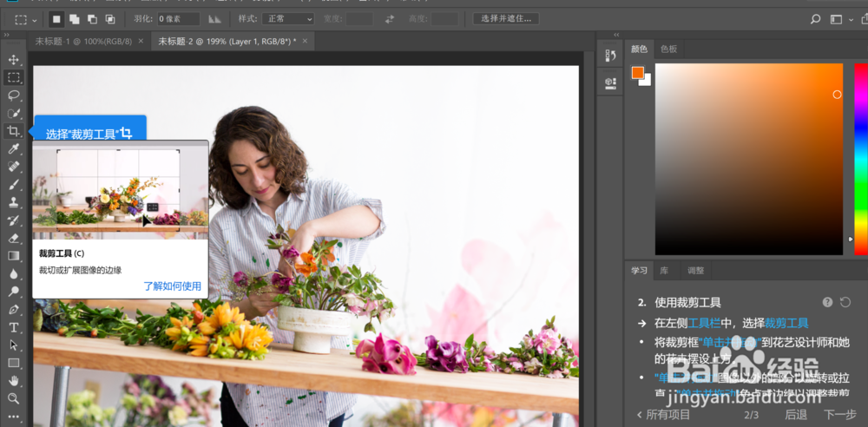Screen dimensions: 868x427
Task: Click the 选择并遮住 button
Action: pyautogui.click(x=506, y=19)
